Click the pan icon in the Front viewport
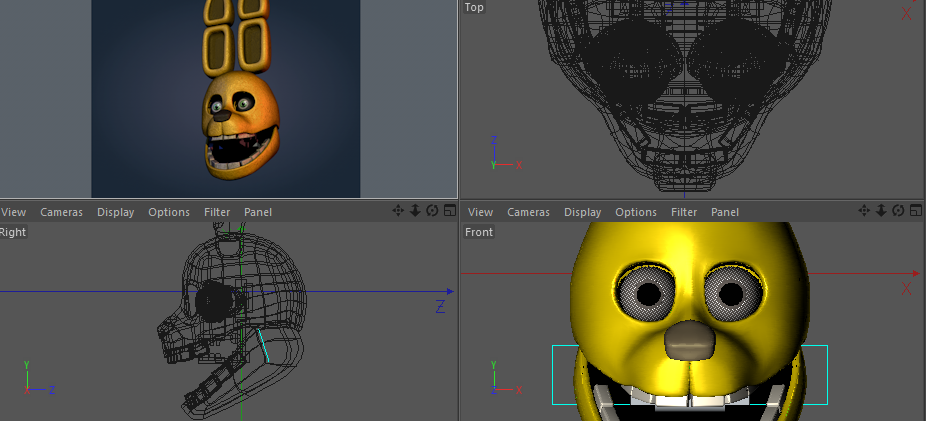This screenshot has height=421, width=926. (x=866, y=211)
